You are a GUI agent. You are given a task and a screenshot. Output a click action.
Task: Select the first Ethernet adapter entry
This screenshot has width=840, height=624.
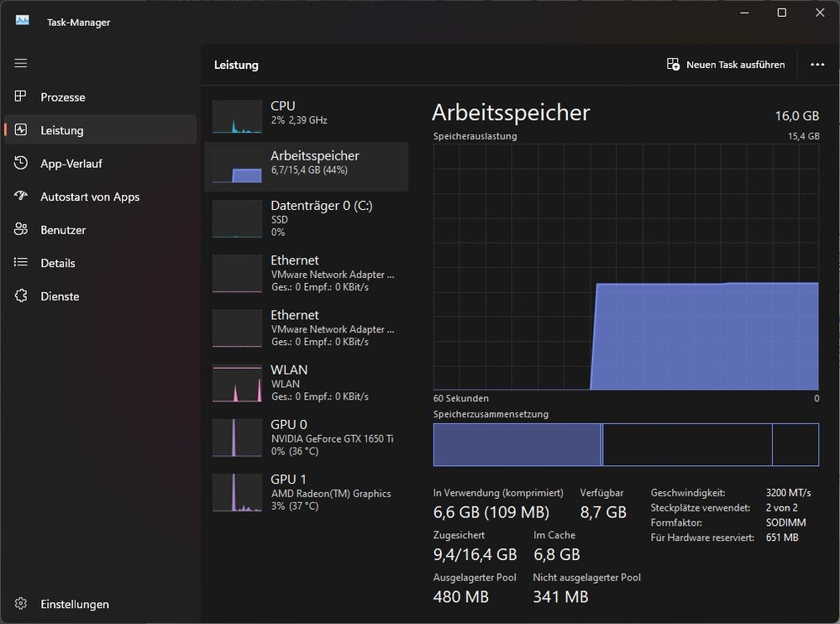click(x=307, y=273)
